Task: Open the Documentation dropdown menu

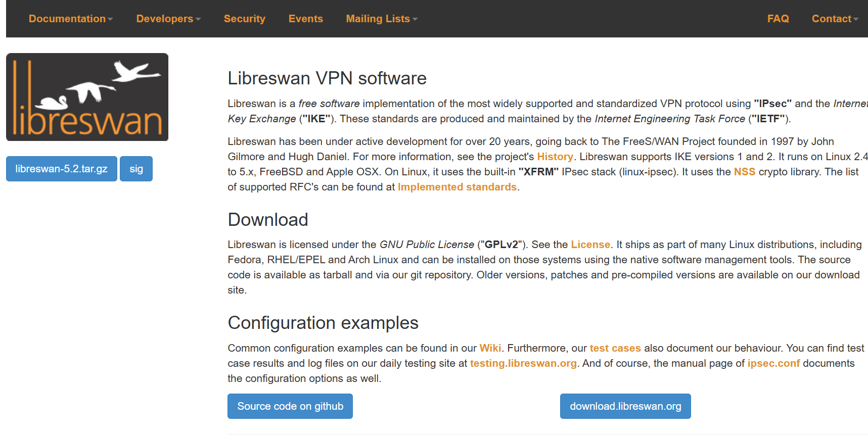Action: click(70, 19)
